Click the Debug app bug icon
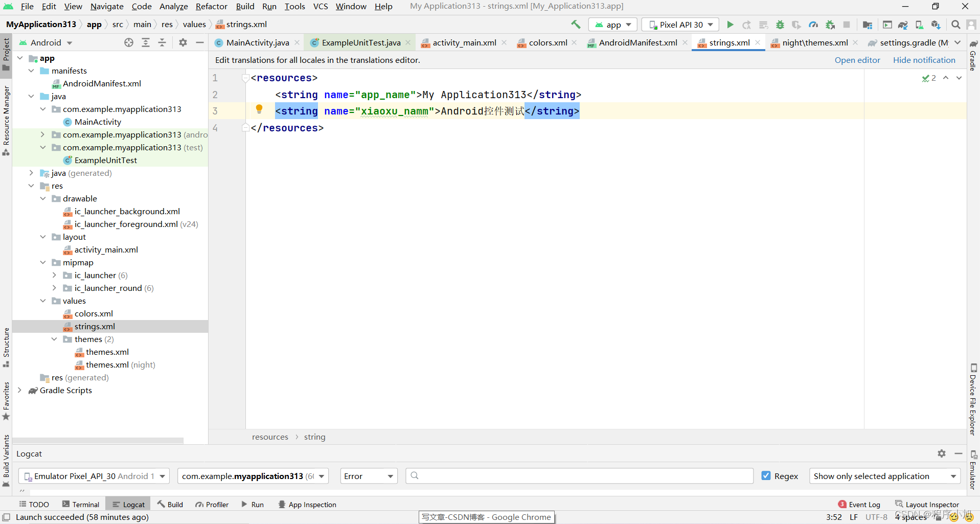 [780, 25]
